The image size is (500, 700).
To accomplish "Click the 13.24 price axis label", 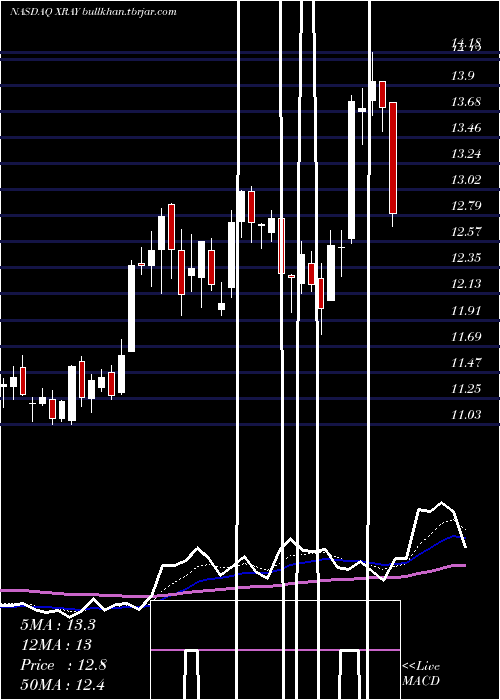I will coord(466,154).
